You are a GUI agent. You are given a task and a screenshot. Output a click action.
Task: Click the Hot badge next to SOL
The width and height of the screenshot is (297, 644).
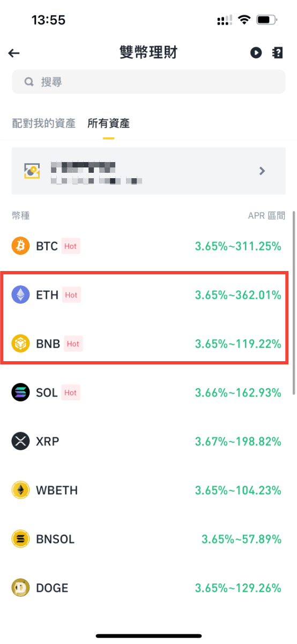point(71,392)
